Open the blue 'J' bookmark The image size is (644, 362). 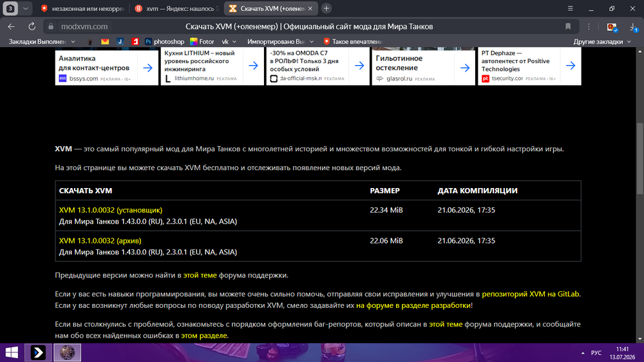click(120, 41)
